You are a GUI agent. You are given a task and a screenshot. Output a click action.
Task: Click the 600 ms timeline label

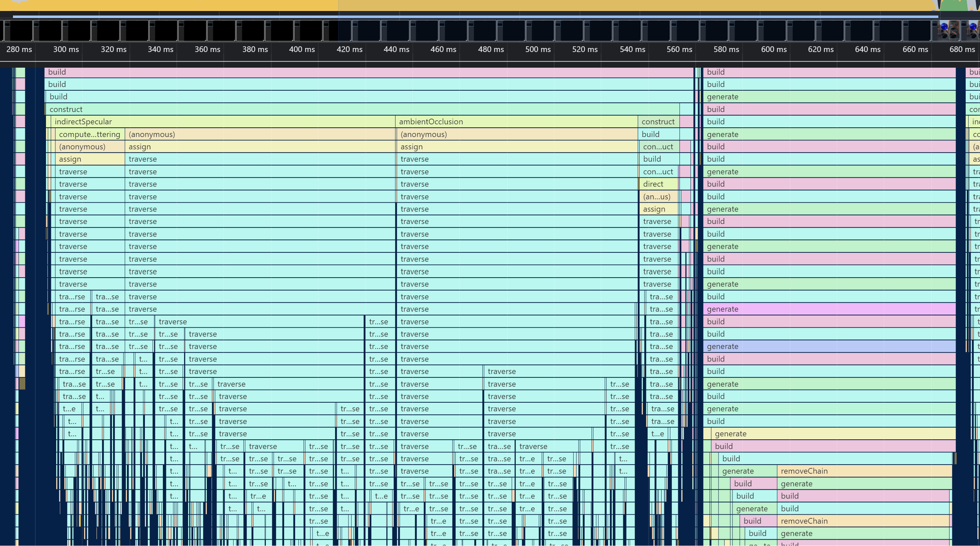773,49
